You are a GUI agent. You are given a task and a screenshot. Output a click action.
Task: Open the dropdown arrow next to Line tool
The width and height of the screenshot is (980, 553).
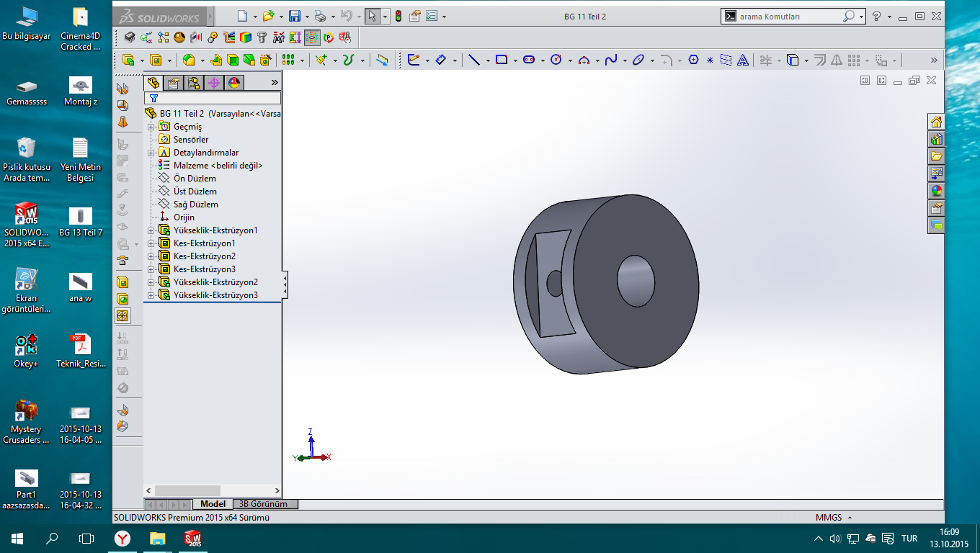[486, 60]
